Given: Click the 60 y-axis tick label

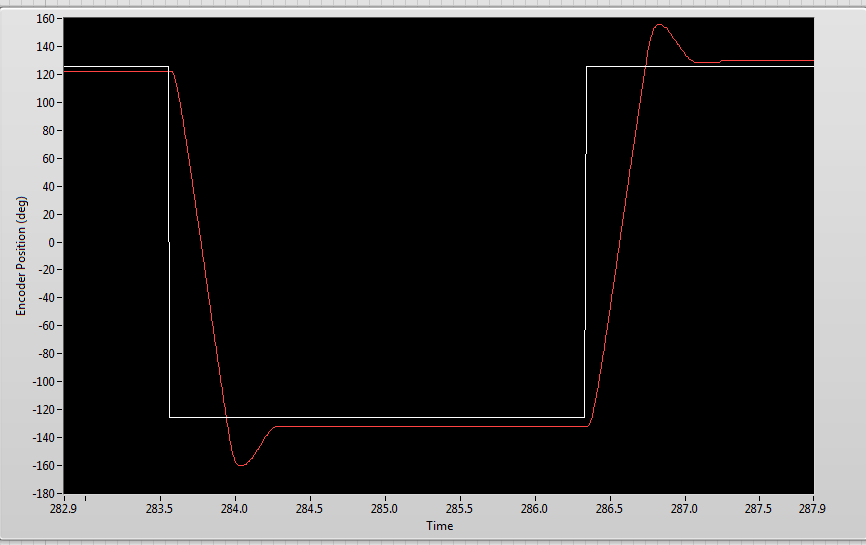Looking at the screenshot, I should 48,158.
